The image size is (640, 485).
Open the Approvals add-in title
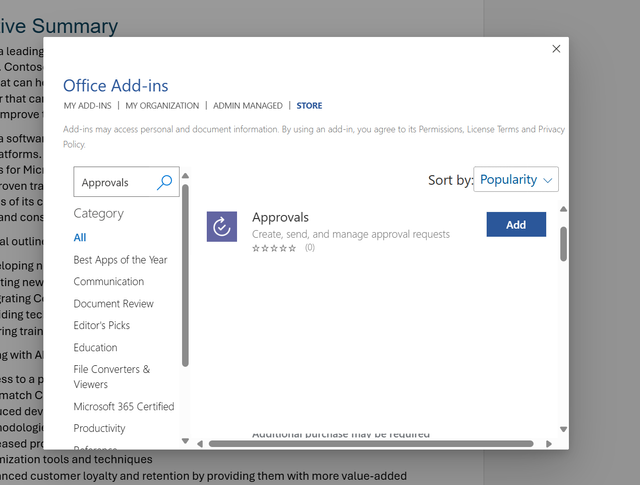pos(280,217)
